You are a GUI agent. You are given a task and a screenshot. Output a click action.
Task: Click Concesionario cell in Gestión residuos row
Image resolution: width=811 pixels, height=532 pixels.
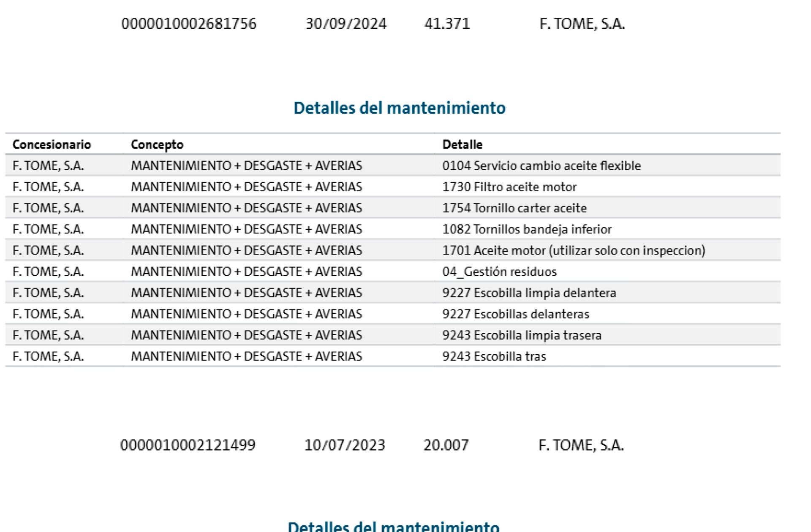coord(48,271)
